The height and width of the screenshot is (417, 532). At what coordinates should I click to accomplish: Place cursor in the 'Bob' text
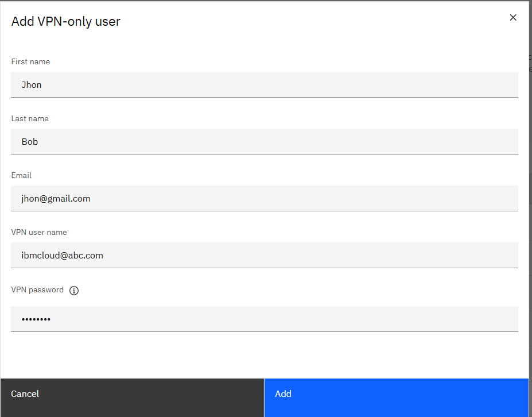pyautogui.click(x=30, y=142)
